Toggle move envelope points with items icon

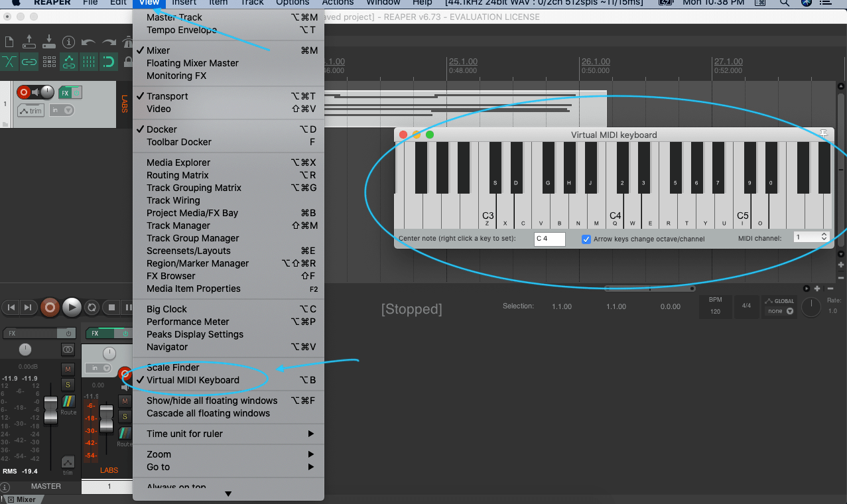point(69,62)
